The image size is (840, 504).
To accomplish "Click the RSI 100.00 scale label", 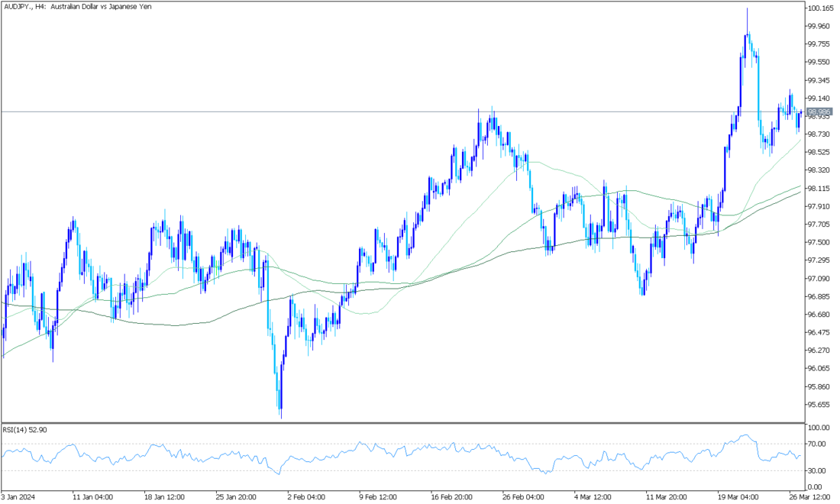I will click(x=818, y=428).
